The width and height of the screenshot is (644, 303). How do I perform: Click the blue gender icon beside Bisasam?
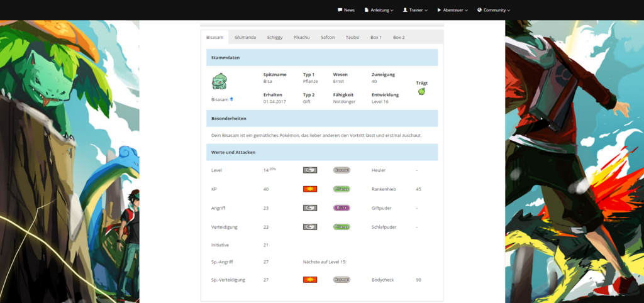(x=231, y=99)
